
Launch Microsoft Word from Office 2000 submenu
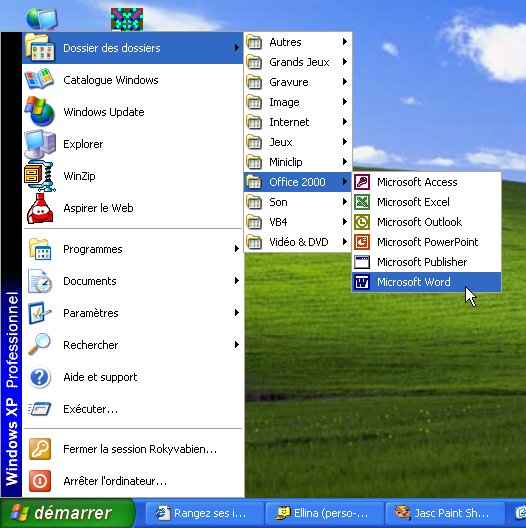[x=426, y=282]
